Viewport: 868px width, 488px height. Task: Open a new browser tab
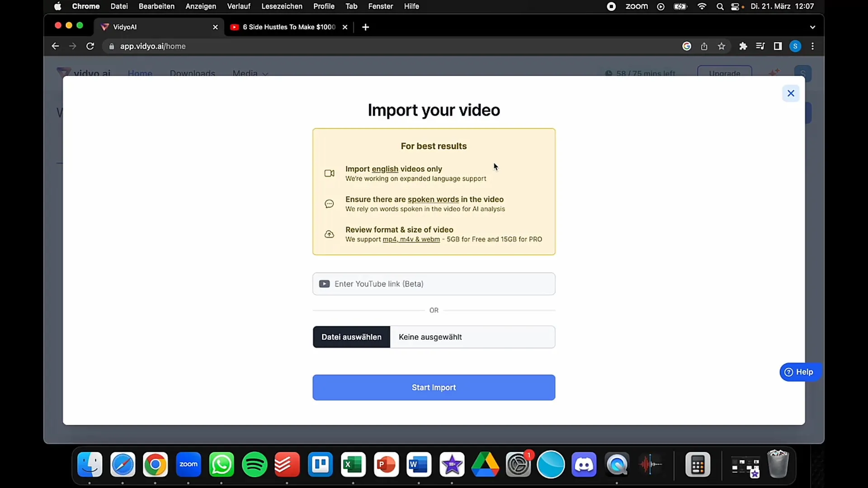365,27
